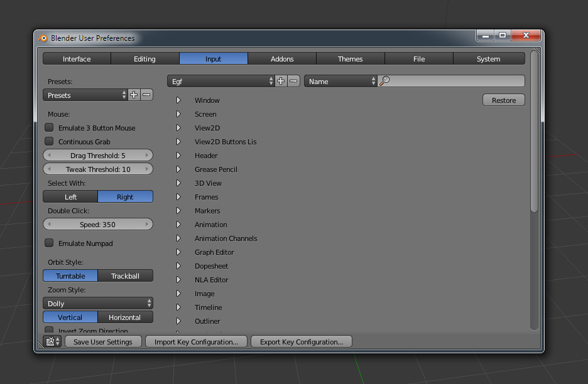Expand the Window keymap section

coord(178,100)
